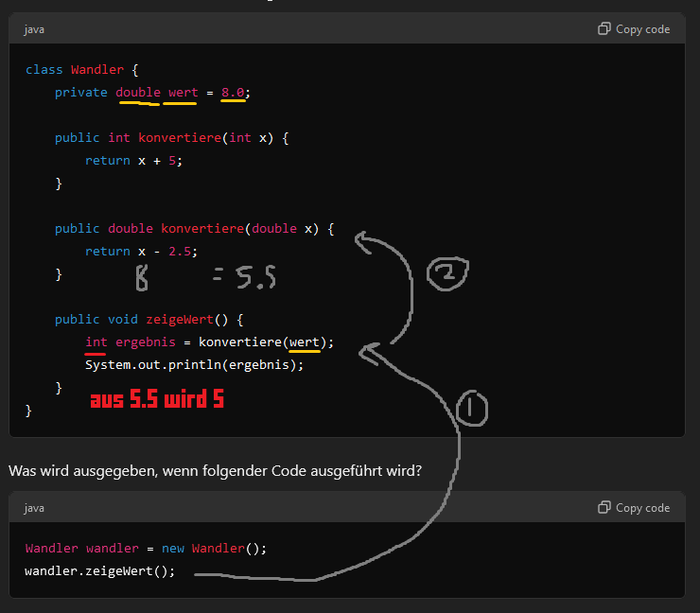This screenshot has height=613, width=700.
Task: Click the copy icon in the Wandler class code block
Action: pyautogui.click(x=604, y=29)
